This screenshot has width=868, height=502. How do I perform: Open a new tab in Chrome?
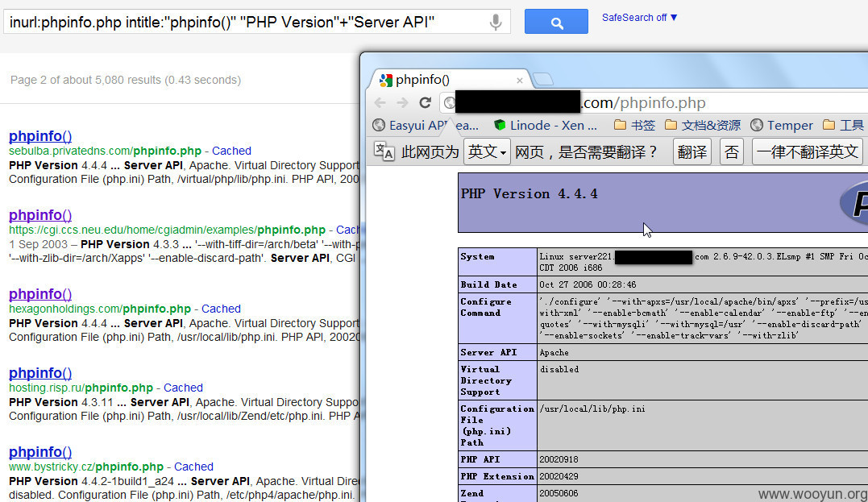point(543,80)
